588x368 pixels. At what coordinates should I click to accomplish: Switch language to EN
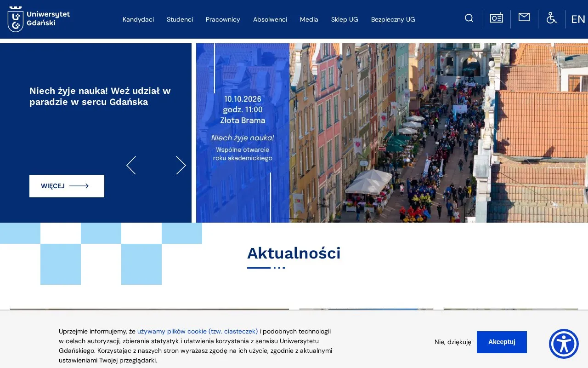[578, 19]
